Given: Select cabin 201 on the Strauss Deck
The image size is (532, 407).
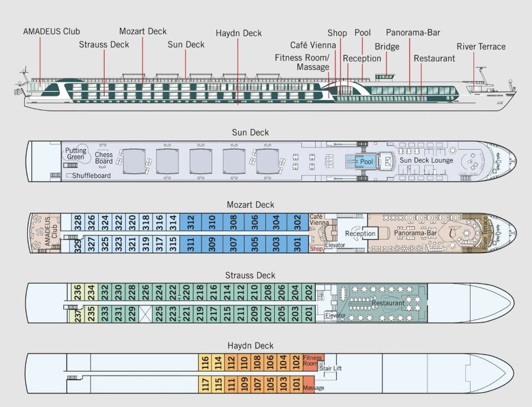Looking at the screenshot, I should coord(309,314).
